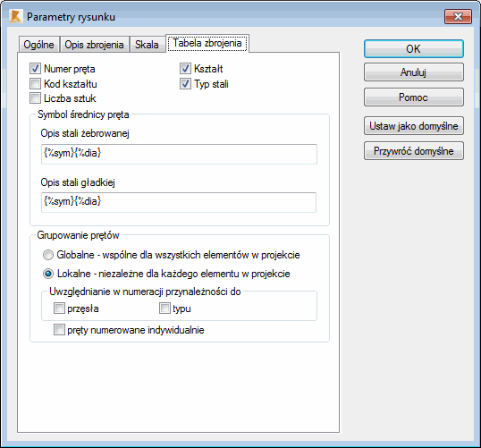The width and height of the screenshot is (481, 448).
Task: Enable the Kod kształtu checkbox
Action: pyautogui.click(x=35, y=83)
